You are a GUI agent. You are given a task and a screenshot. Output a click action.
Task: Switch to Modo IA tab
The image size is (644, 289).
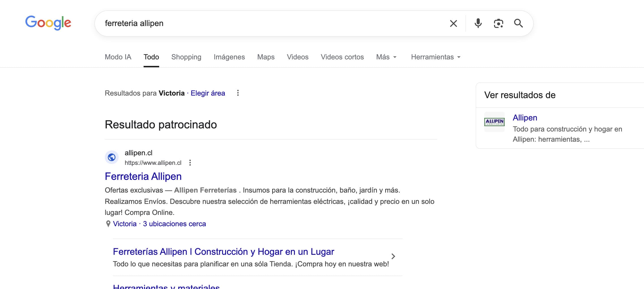tap(118, 57)
